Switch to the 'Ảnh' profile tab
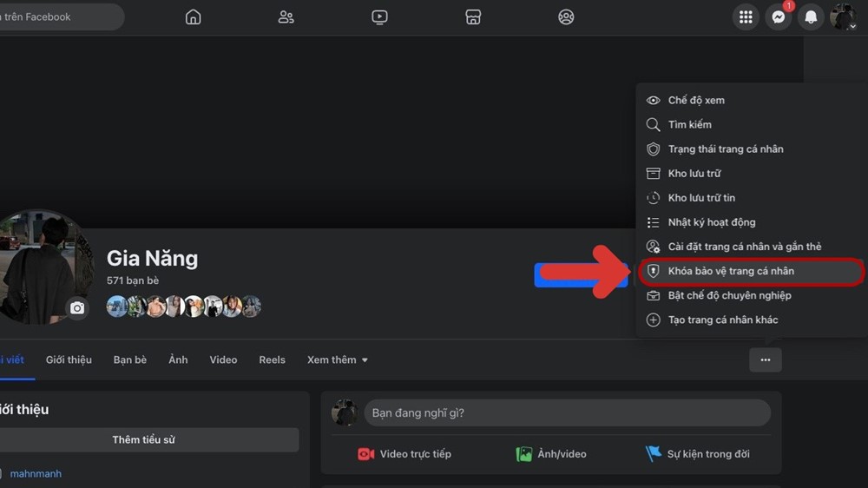Image resolution: width=868 pixels, height=488 pixels. point(178,359)
